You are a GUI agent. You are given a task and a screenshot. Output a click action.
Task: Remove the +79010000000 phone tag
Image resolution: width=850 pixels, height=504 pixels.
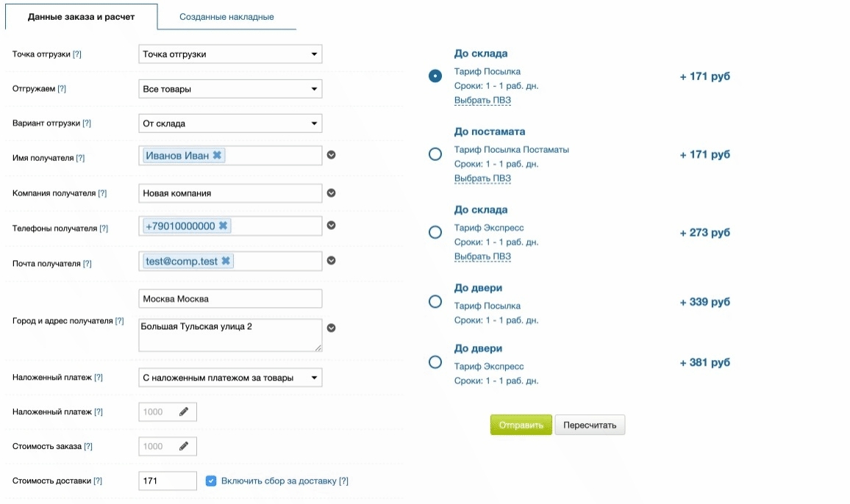[224, 226]
